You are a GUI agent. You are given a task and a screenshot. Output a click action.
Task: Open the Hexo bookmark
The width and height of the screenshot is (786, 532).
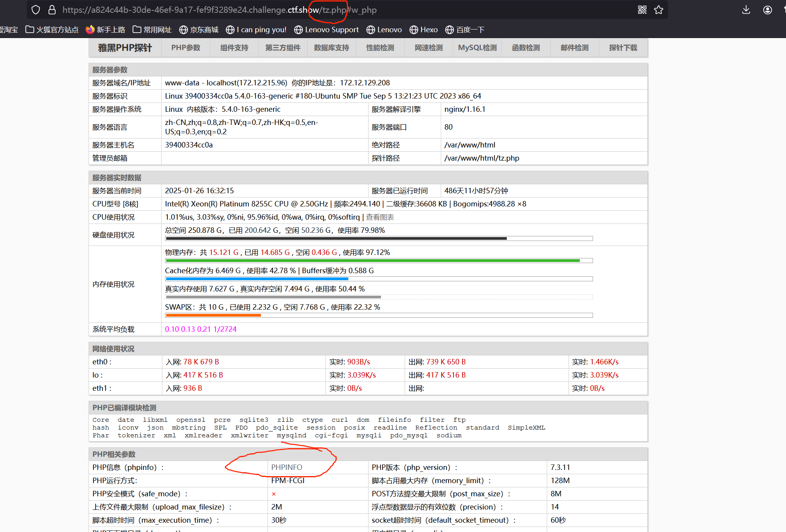[424, 30]
